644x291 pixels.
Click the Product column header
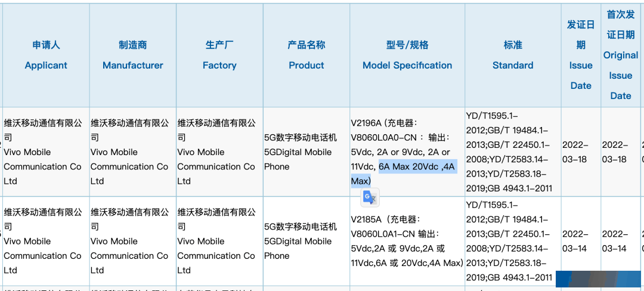306,55
